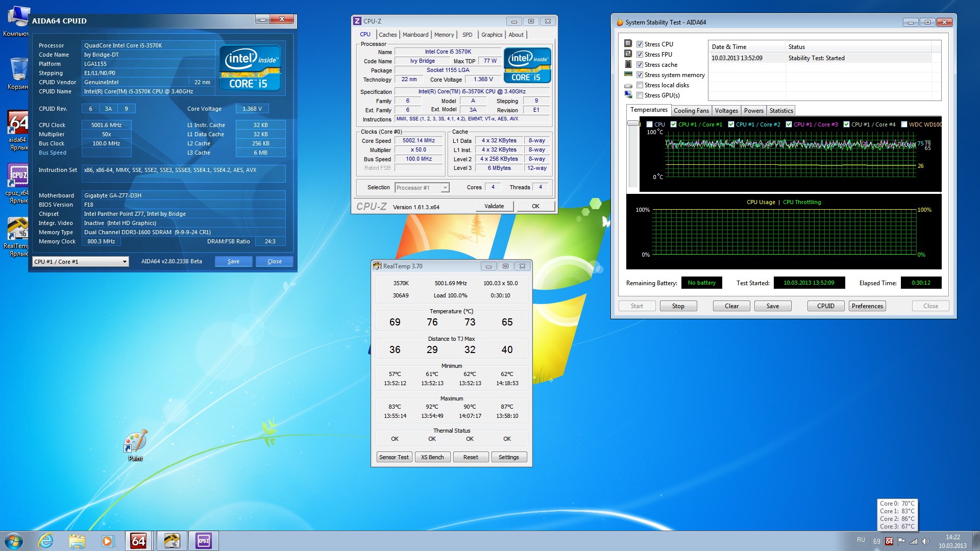Enable Stress GPU(s) checkbox
This screenshot has height=551, width=980.
pos(640,95)
